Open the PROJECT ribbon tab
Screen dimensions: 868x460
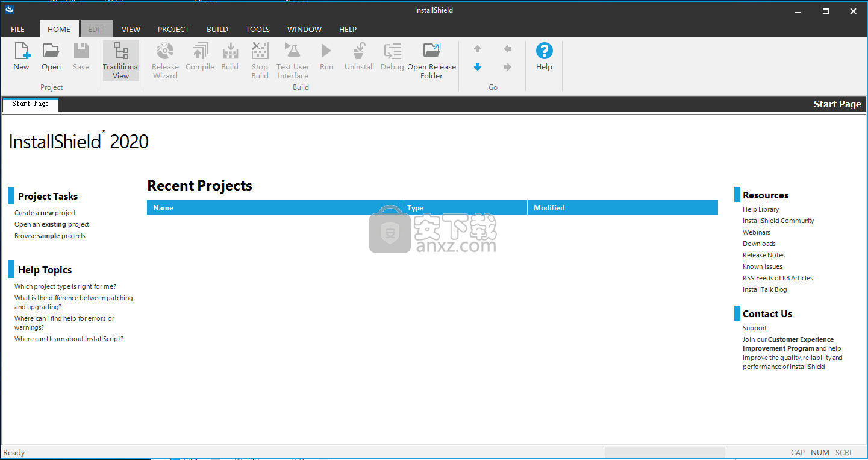tap(173, 29)
